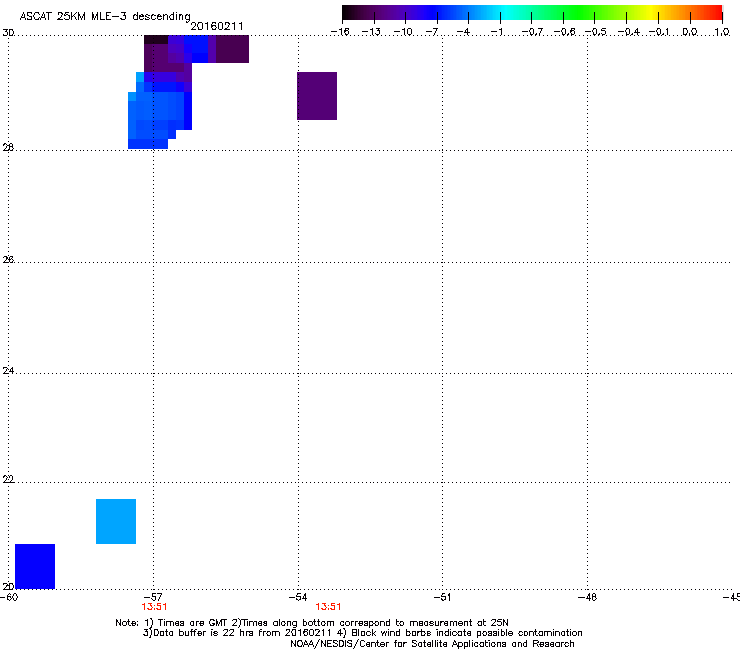Click the longitude -51 axis label
This screenshot has width=740, height=650.
(442, 597)
